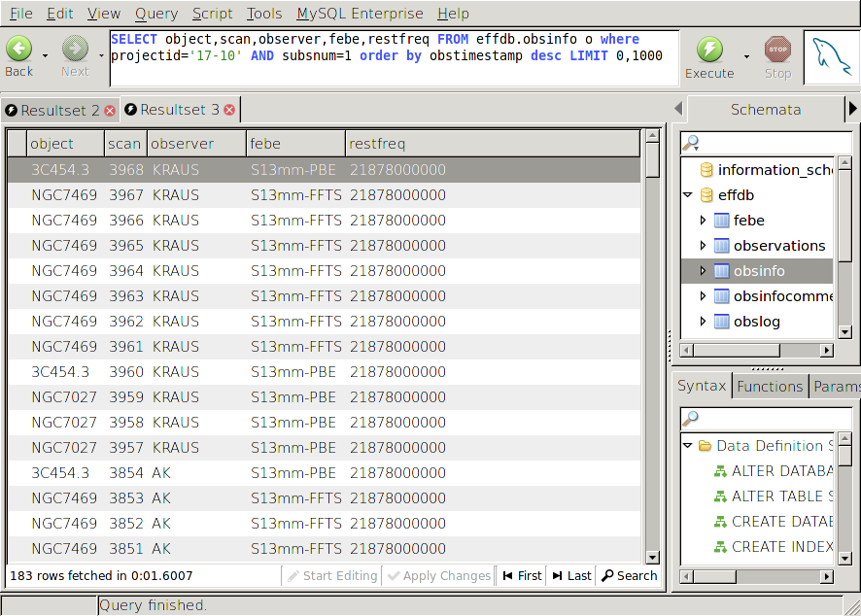
Task: Click the febe table icon
Action: pyautogui.click(x=721, y=221)
